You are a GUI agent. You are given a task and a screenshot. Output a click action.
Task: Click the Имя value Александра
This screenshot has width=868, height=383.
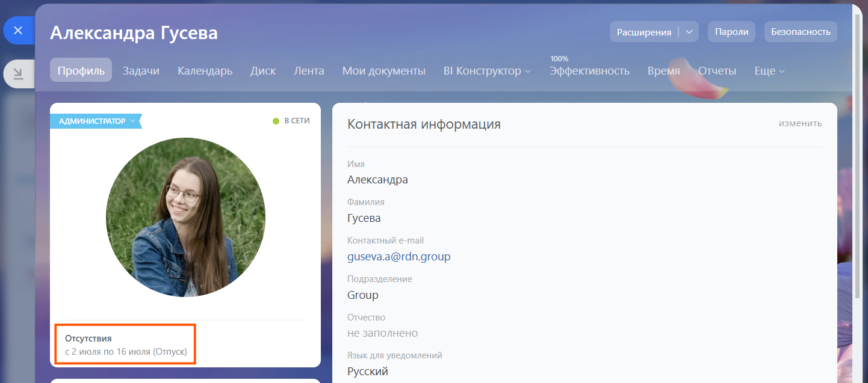point(377,180)
